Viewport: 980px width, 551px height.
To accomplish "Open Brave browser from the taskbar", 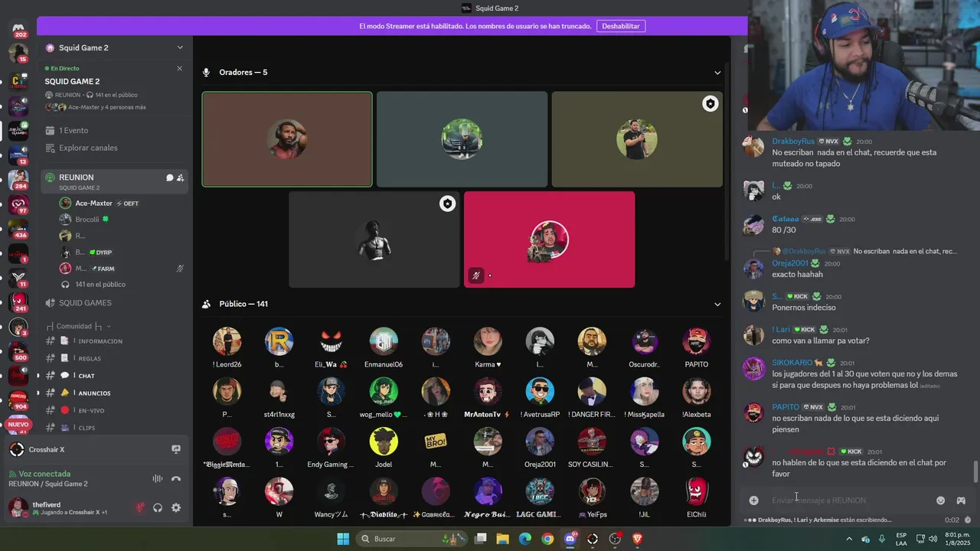I will pos(637,539).
